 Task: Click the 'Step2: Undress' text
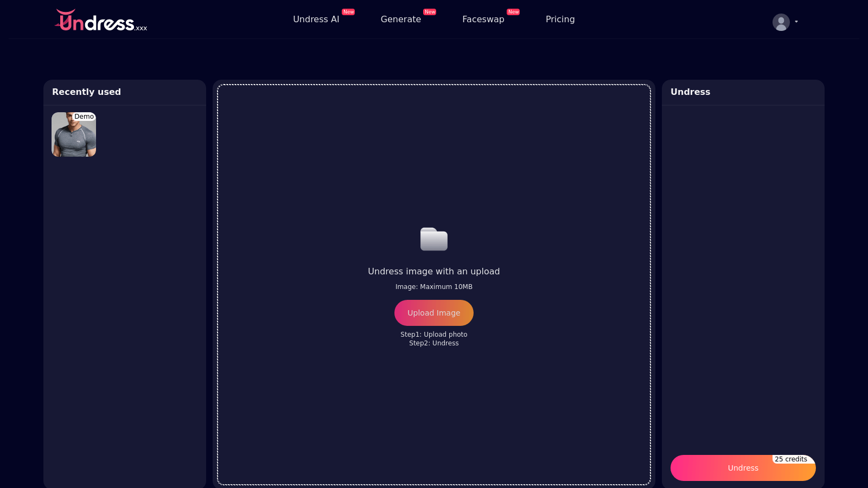click(x=434, y=343)
